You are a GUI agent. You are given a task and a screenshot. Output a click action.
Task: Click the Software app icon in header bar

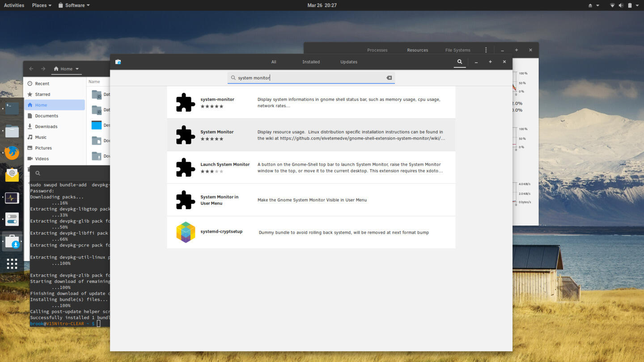click(x=118, y=62)
